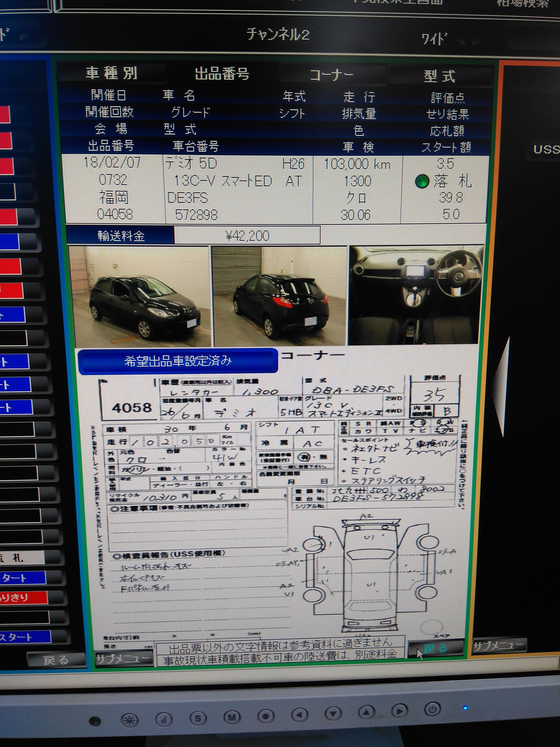Select the チャンネル2 channel label
This screenshot has width=560, height=747.
[278, 34]
